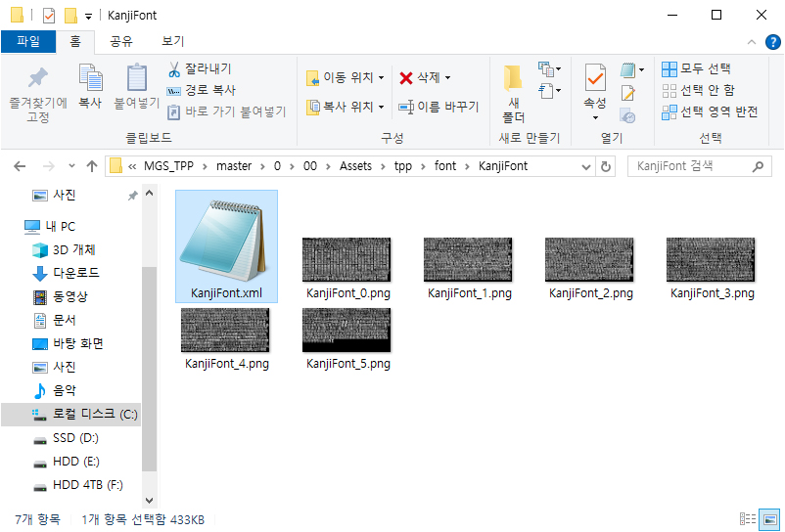Refresh the folder view
This screenshot has height=532, width=785.
(606, 166)
